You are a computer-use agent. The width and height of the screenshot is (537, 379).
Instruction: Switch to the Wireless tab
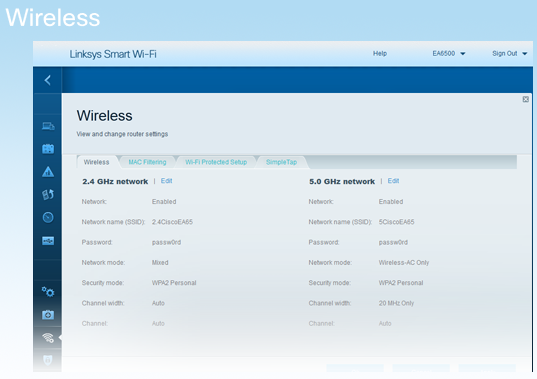(x=97, y=162)
